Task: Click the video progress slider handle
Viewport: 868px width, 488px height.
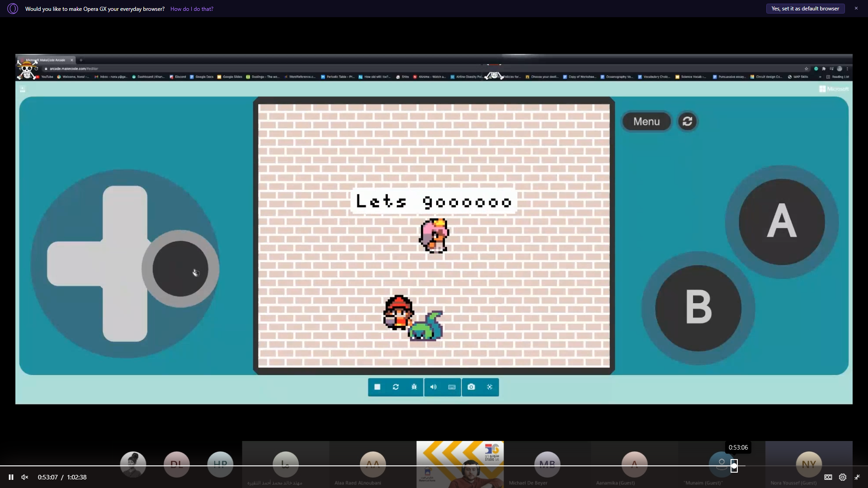Action: click(x=734, y=466)
